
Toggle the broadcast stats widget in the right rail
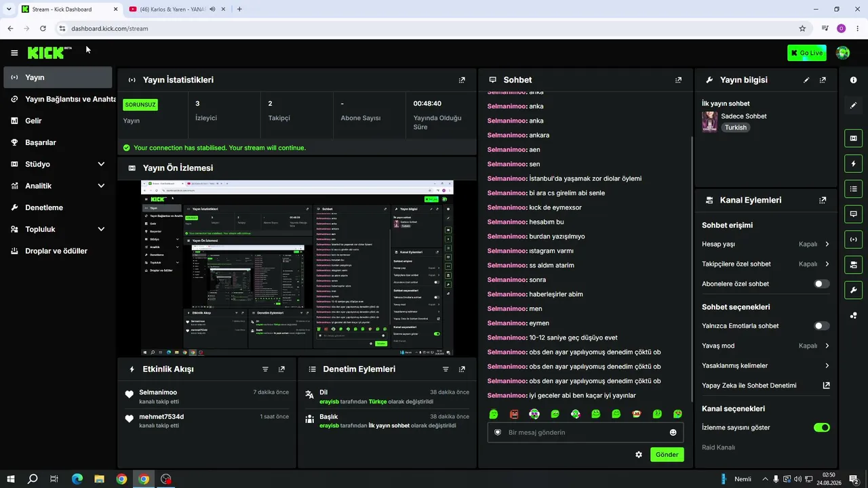pyautogui.click(x=853, y=239)
